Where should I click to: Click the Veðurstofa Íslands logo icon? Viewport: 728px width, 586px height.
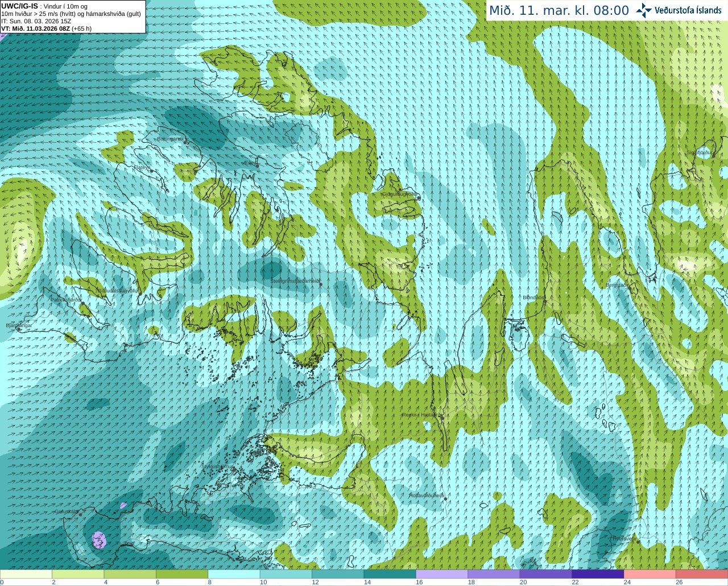coord(644,10)
